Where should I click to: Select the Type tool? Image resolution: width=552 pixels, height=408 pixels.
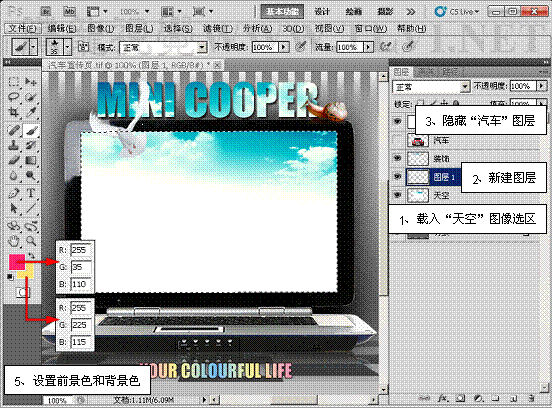pos(31,193)
